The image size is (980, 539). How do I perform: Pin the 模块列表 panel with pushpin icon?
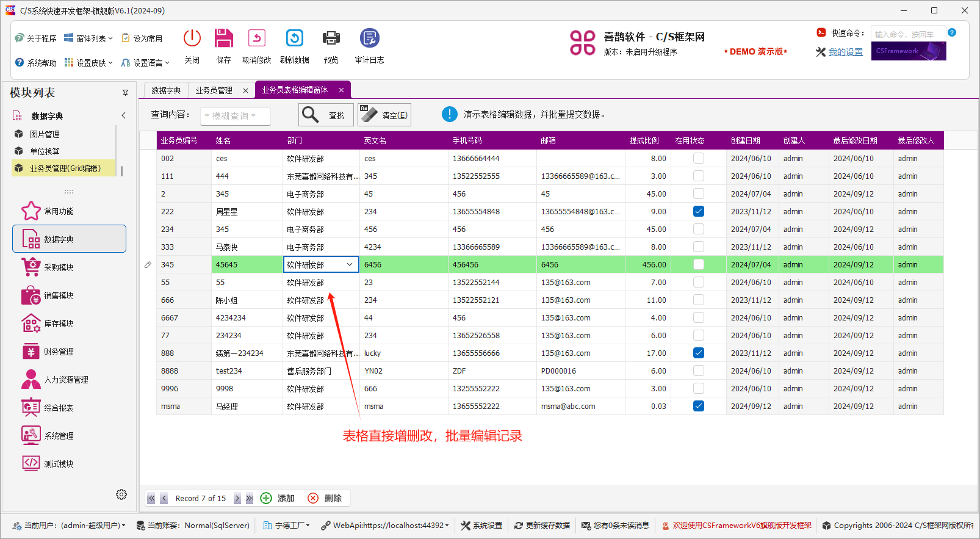click(125, 93)
